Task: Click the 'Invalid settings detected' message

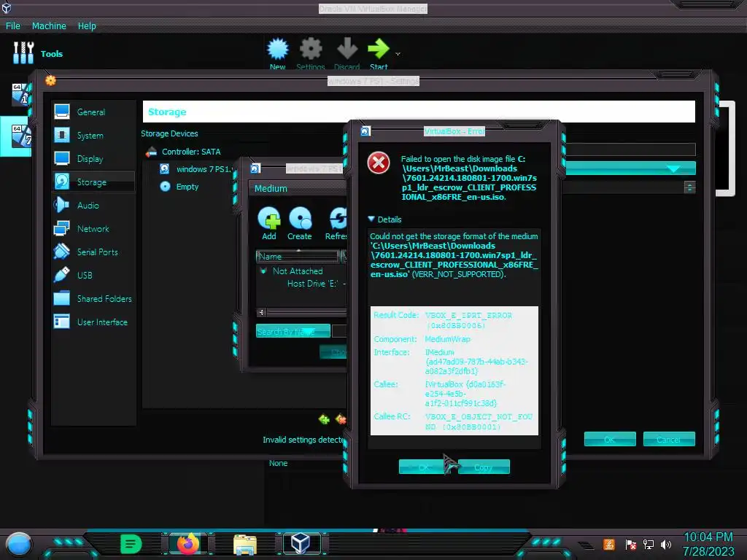Action: point(303,440)
